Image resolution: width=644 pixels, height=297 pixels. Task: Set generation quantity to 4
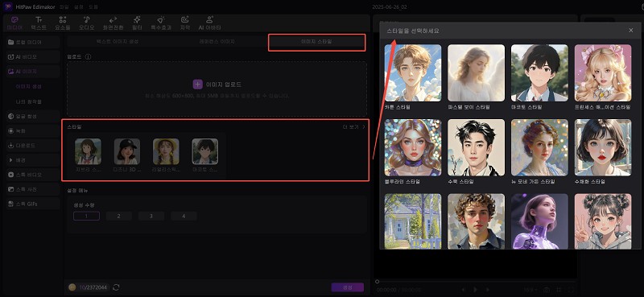184,216
